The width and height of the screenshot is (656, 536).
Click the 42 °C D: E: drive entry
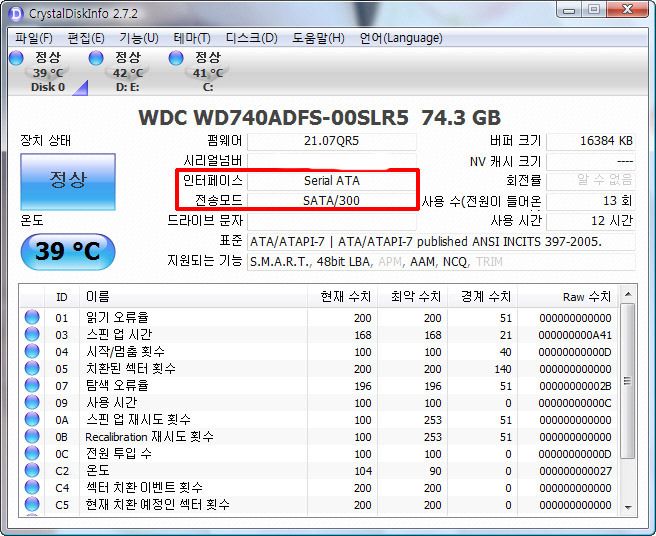(128, 72)
